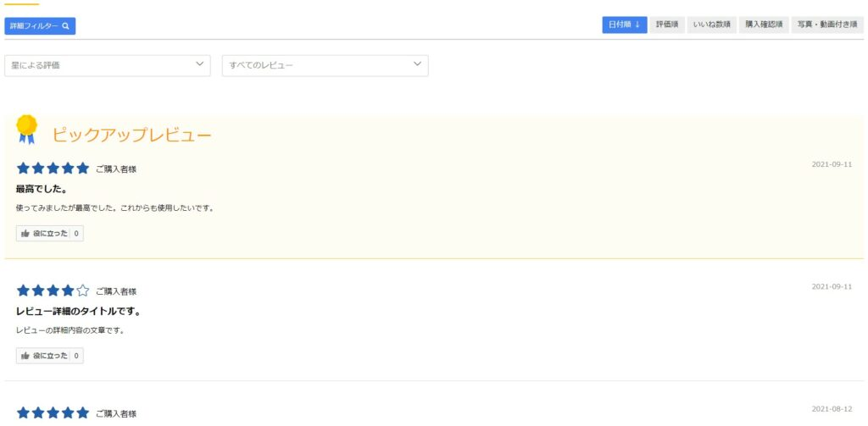
Task: Click the chevron arrow of the star rating filter
Action: (x=200, y=64)
